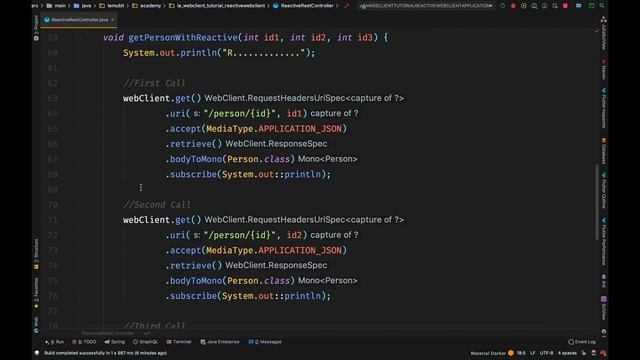The image size is (640, 360).
Task: Open the Structure tool window
Action: tap(36, 254)
